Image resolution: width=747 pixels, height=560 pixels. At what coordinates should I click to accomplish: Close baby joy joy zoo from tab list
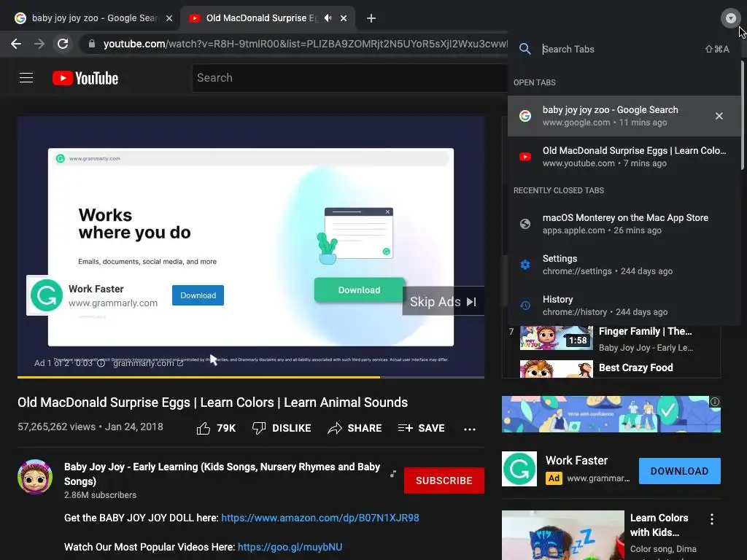click(719, 116)
